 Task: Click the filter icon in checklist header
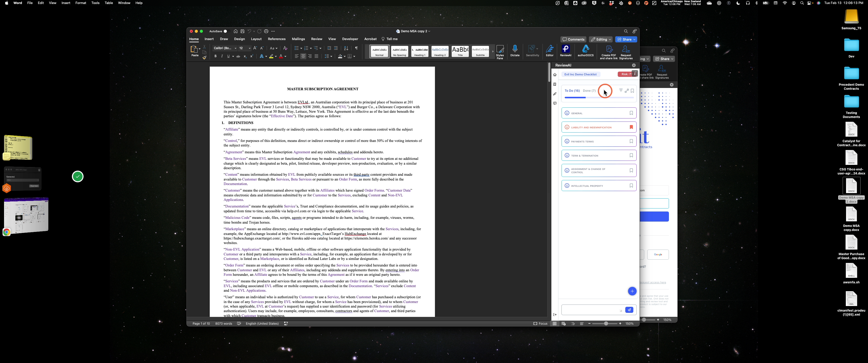pos(621,90)
